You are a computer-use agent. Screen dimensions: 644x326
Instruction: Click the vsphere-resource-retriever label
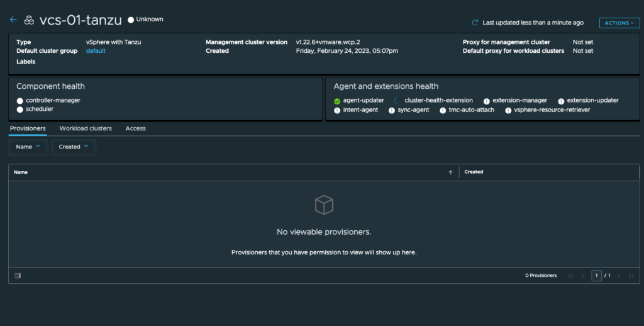click(552, 110)
